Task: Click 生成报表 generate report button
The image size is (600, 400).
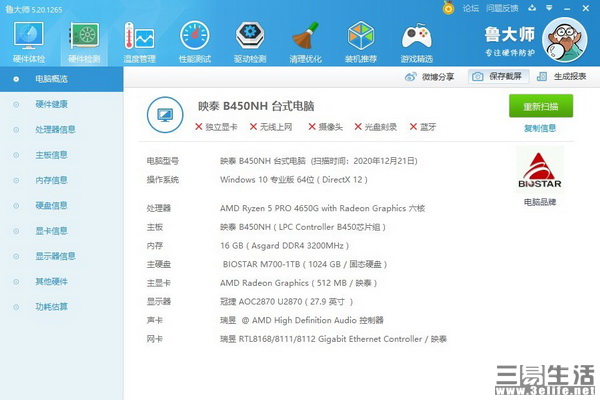Action: click(x=561, y=77)
